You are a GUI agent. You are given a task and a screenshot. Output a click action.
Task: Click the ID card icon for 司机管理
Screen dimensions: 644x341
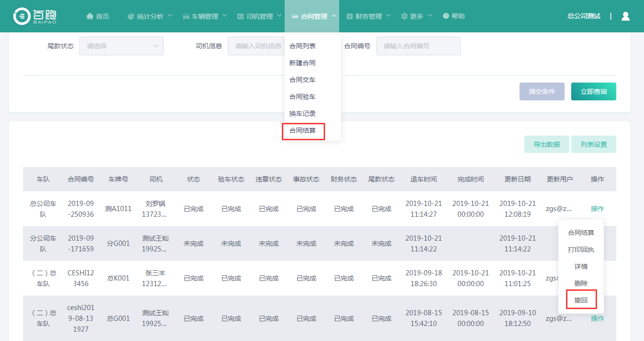(x=241, y=16)
